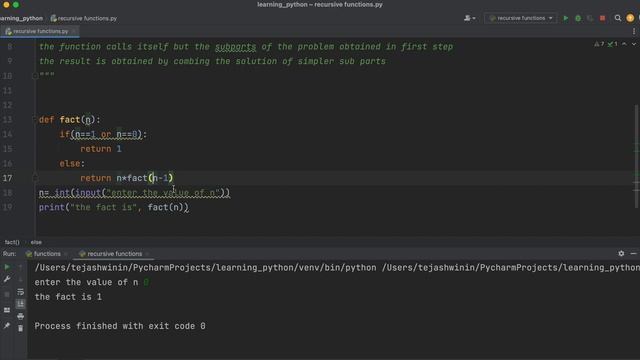640x360 pixels.
Task: Open Run panel settings gear
Action: click(621, 253)
